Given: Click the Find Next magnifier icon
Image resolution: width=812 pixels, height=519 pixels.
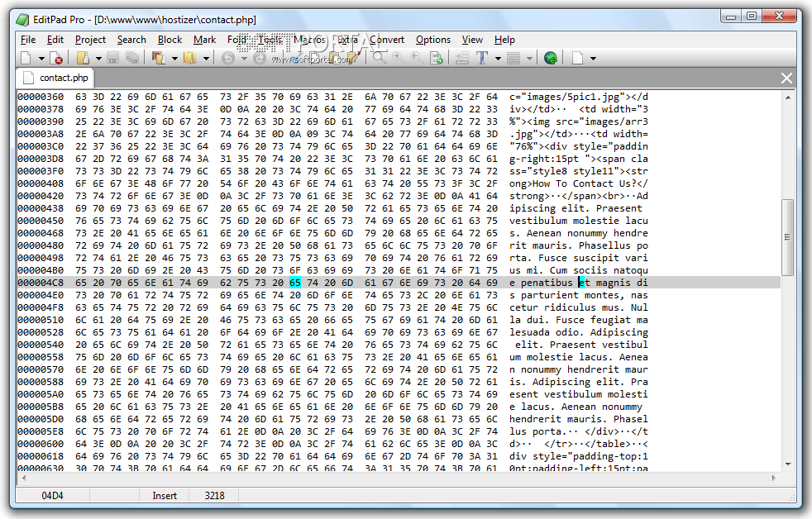Looking at the screenshot, I should click(399, 58).
